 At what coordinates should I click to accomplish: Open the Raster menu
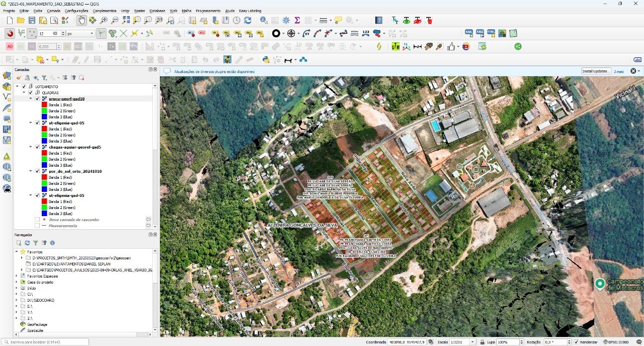tap(139, 11)
